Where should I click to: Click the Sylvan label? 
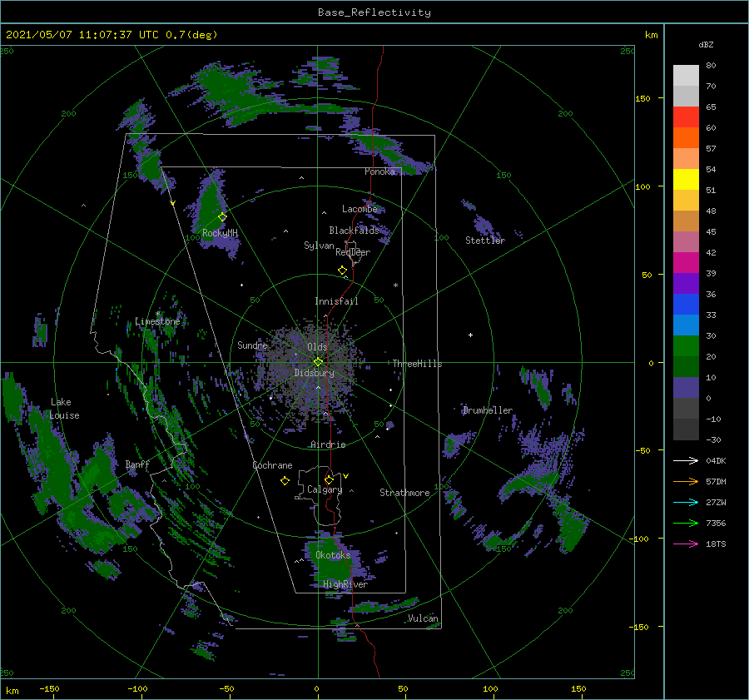(x=319, y=246)
